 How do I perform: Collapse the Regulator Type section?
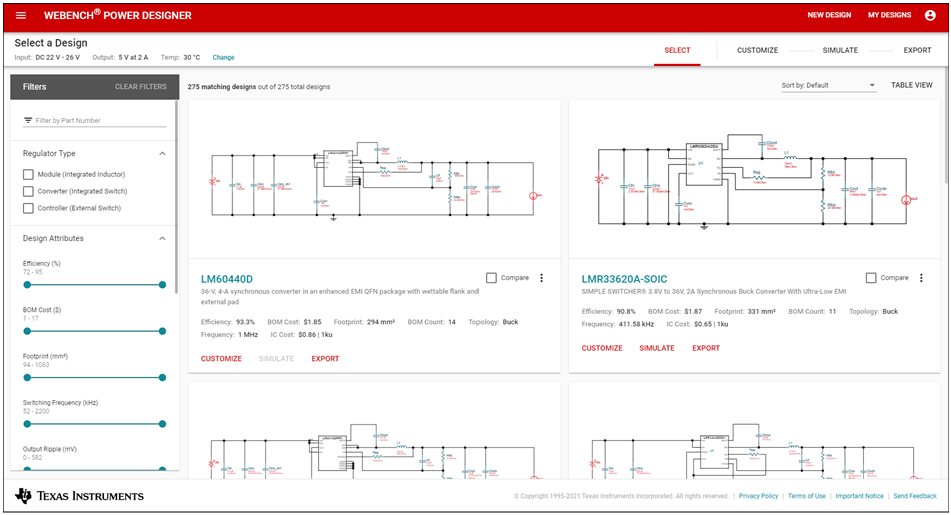click(162, 153)
